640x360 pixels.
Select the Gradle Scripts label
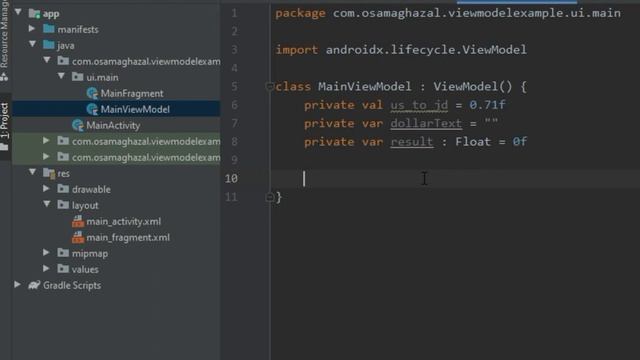click(x=72, y=285)
